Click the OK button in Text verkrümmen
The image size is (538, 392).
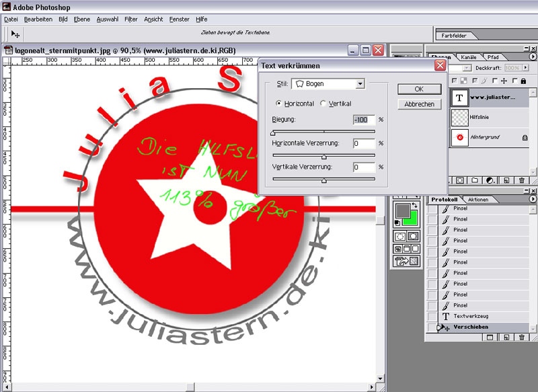pyautogui.click(x=418, y=89)
